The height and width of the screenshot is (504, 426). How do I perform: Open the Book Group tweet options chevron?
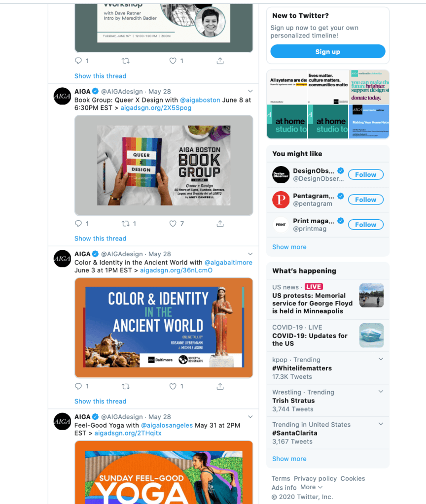click(x=250, y=91)
